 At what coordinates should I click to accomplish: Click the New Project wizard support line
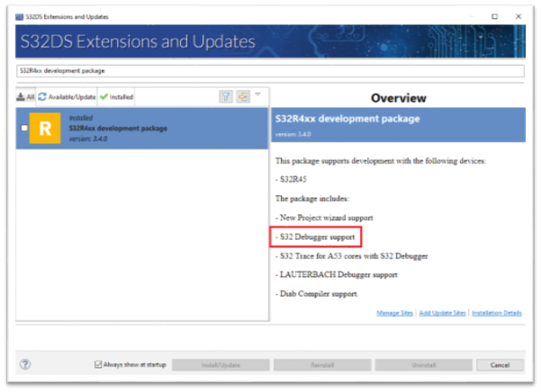(324, 218)
